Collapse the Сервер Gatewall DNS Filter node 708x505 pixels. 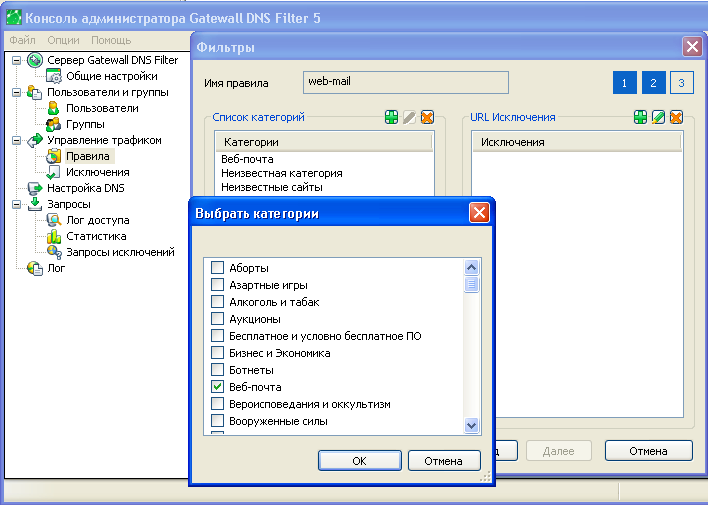(x=16, y=60)
